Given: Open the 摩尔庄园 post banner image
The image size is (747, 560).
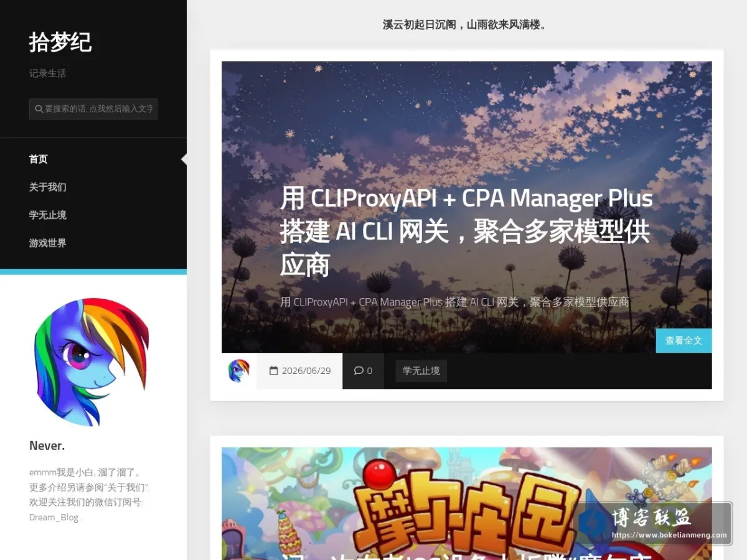Looking at the screenshot, I should (x=467, y=503).
